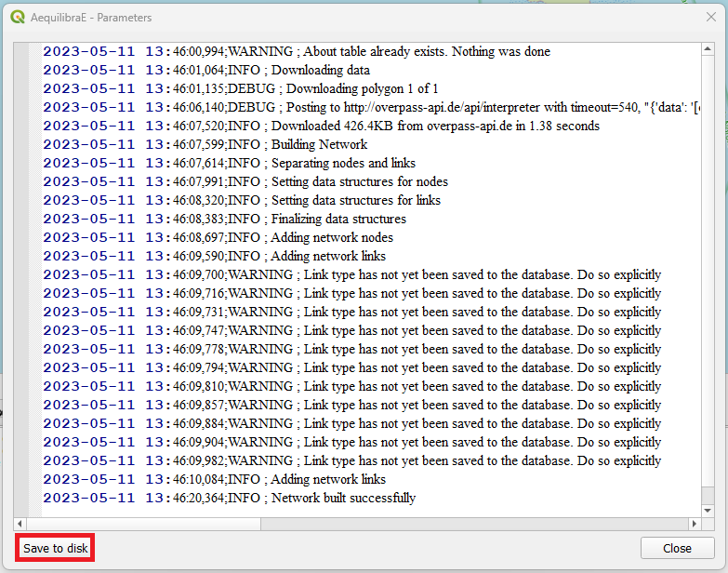Click the horizontal scrollbar thumb
This screenshot has height=573, width=728.
[144, 524]
